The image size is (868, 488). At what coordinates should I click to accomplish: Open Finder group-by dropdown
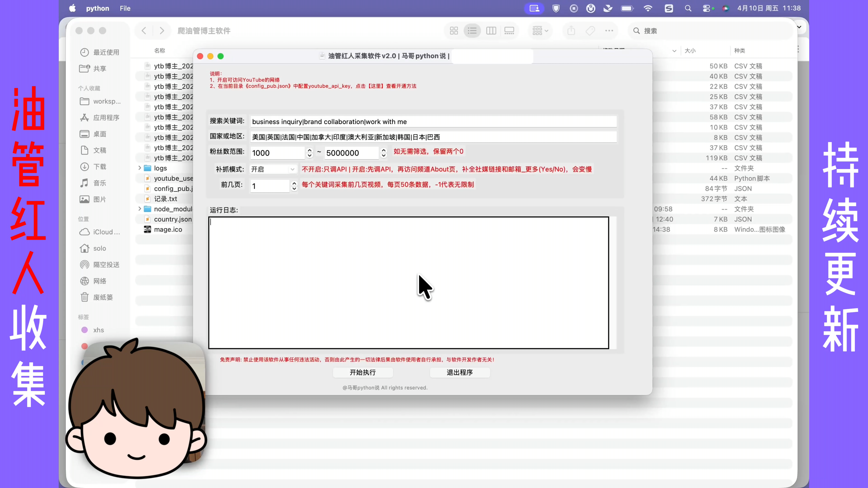tap(540, 31)
